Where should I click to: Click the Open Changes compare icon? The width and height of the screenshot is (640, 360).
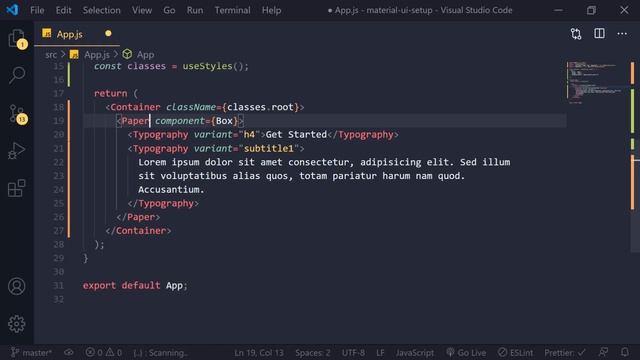[x=576, y=34]
